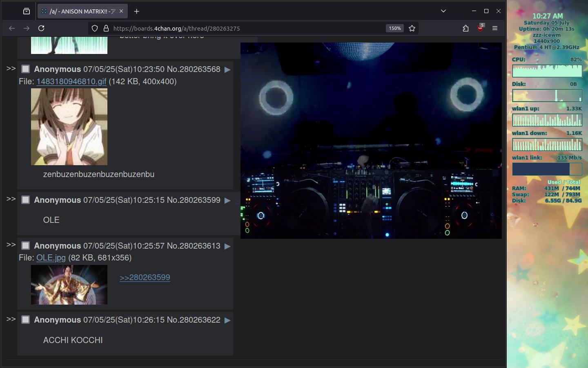Open the OLE.jpg file link

[x=51, y=258]
